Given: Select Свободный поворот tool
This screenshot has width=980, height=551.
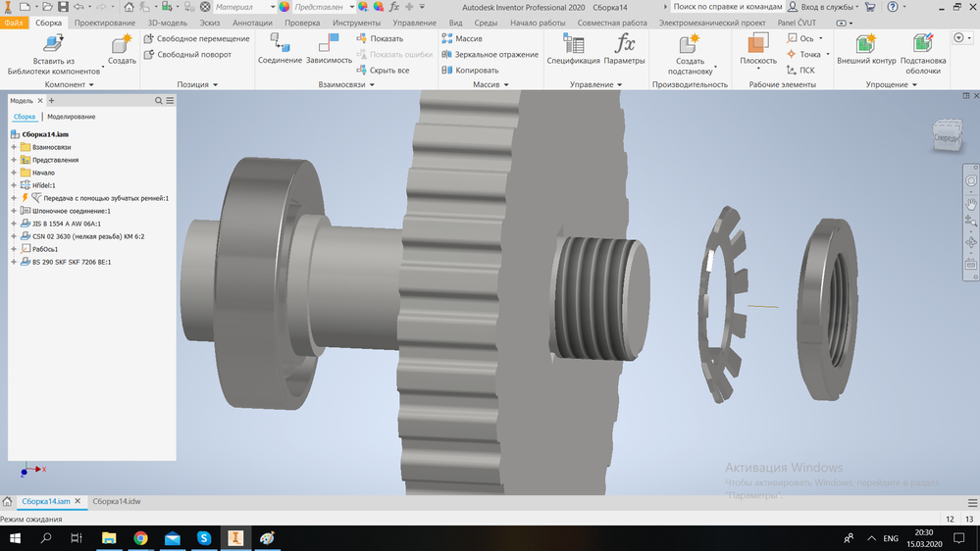Looking at the screenshot, I should pos(187,54).
